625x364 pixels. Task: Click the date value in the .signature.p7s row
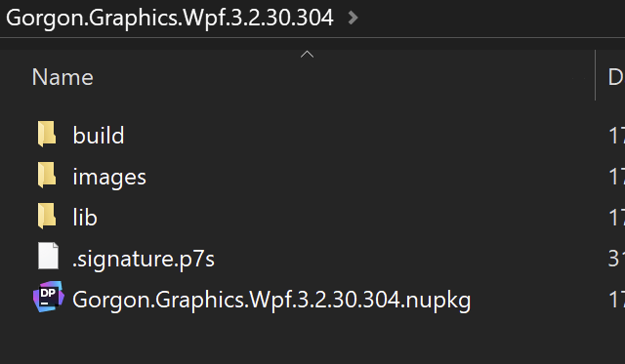(616, 259)
